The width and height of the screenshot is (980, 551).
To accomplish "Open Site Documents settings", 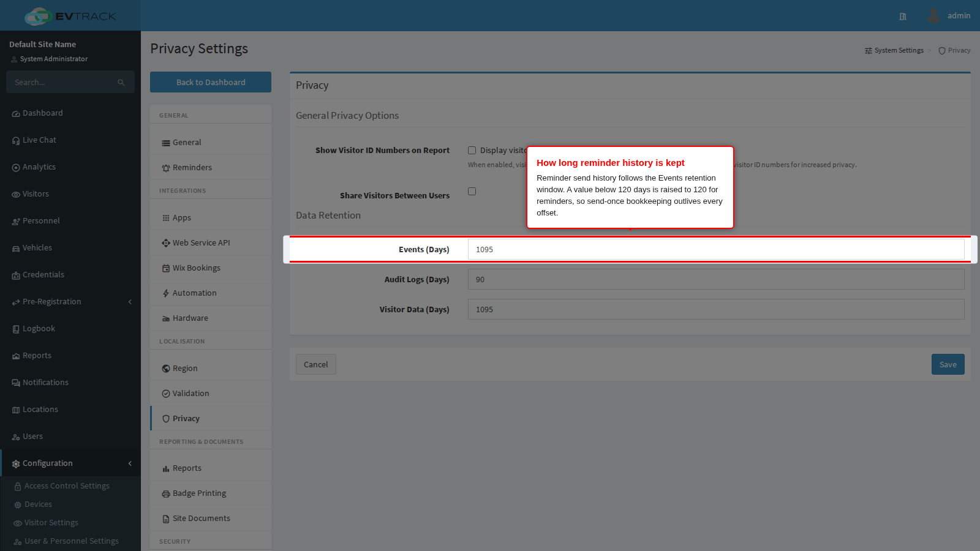I will (211, 519).
